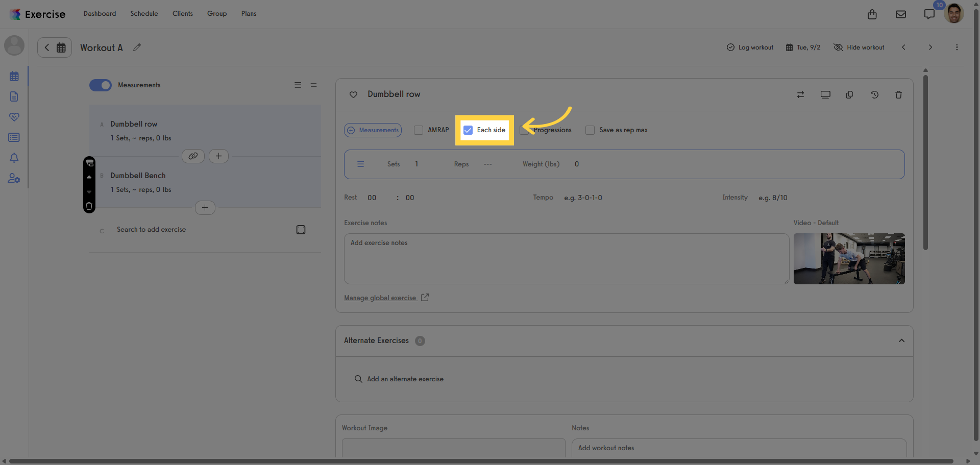Click the duplicate exercise copy icon
Screen dimensions: 980x465
[x=849, y=94]
